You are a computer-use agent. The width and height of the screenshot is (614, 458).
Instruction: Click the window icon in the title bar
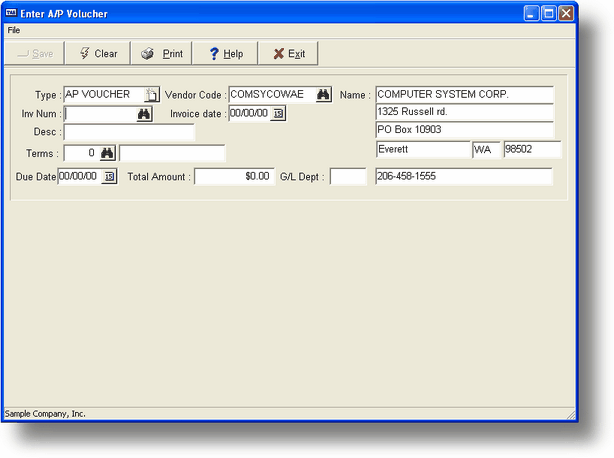pyautogui.click(x=11, y=13)
